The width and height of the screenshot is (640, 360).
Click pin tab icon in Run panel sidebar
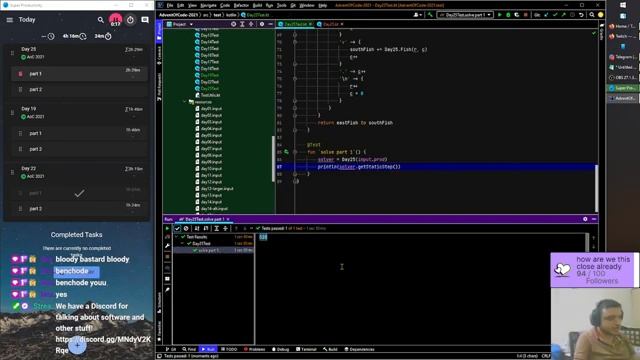tap(167, 290)
